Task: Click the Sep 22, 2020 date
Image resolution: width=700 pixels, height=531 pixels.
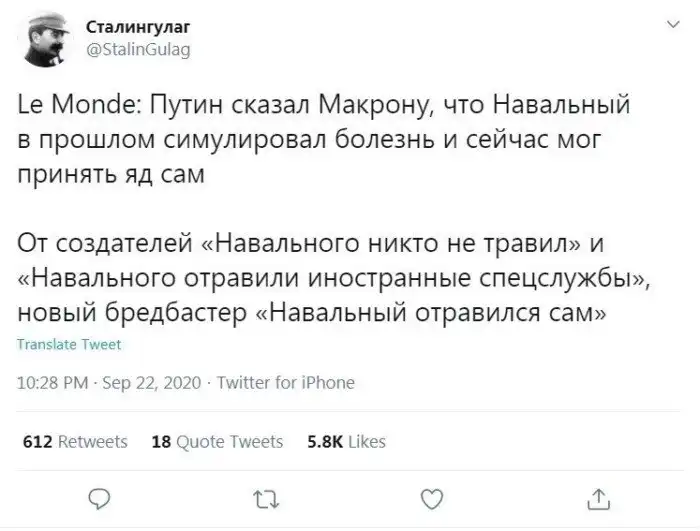Action: [x=152, y=382]
